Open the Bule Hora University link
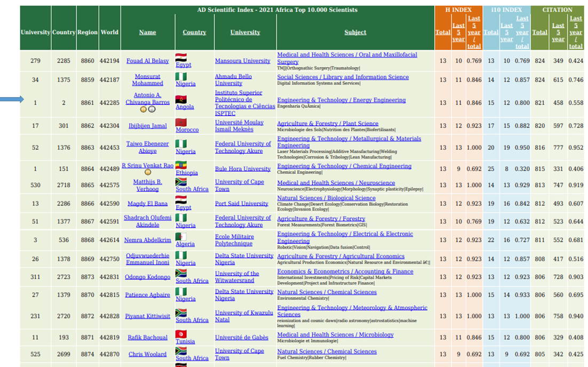Viewport: 588px width, 367px height. click(243, 169)
